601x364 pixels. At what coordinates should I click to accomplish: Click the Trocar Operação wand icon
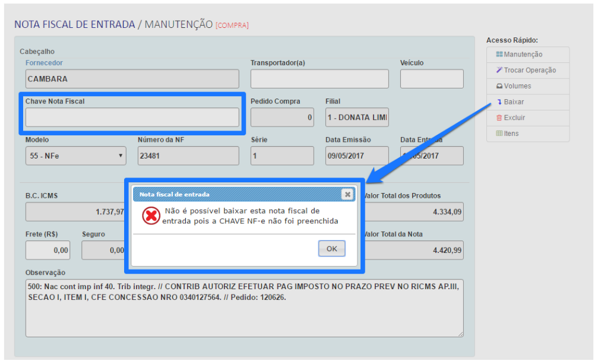(499, 70)
